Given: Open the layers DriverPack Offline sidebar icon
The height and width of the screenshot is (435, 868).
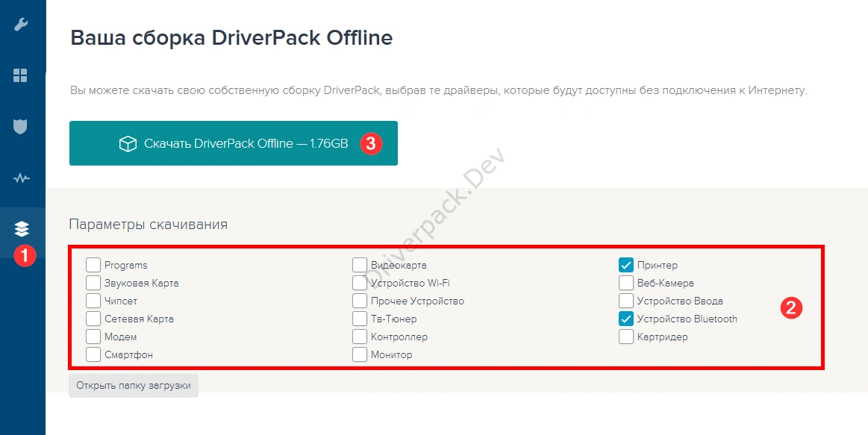Looking at the screenshot, I should 21,228.
